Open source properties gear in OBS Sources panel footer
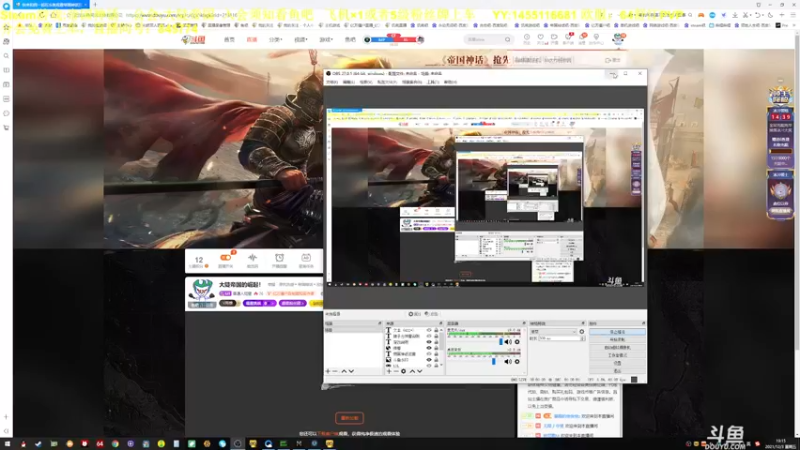 pyautogui.click(x=404, y=371)
